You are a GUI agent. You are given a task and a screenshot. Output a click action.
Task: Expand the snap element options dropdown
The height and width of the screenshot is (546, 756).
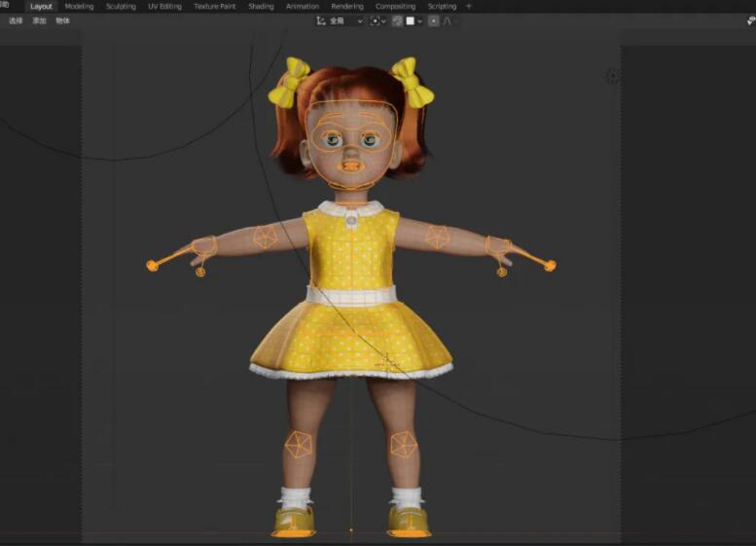coord(419,20)
